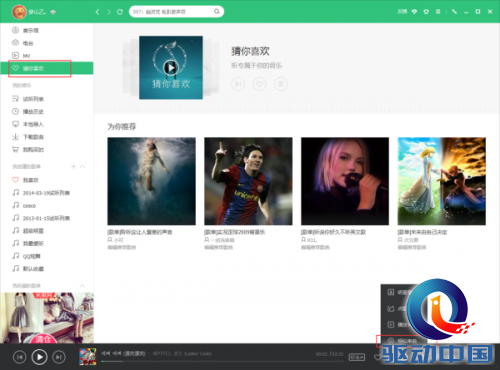This screenshot has height=370, width=500.
Task: Open the QQ炫舞 playlist
Action: pos(26,256)
